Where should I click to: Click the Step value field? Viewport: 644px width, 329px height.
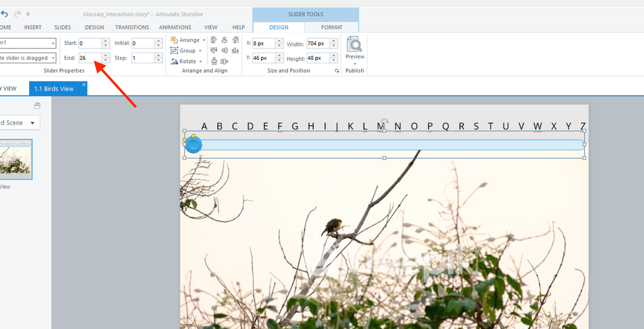143,58
